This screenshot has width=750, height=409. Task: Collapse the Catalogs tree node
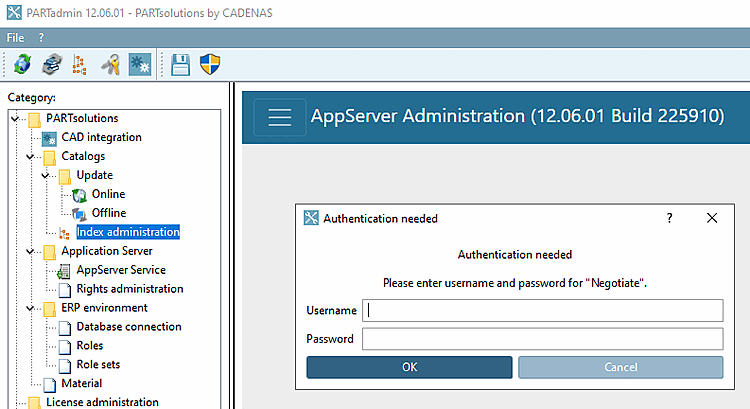30,156
